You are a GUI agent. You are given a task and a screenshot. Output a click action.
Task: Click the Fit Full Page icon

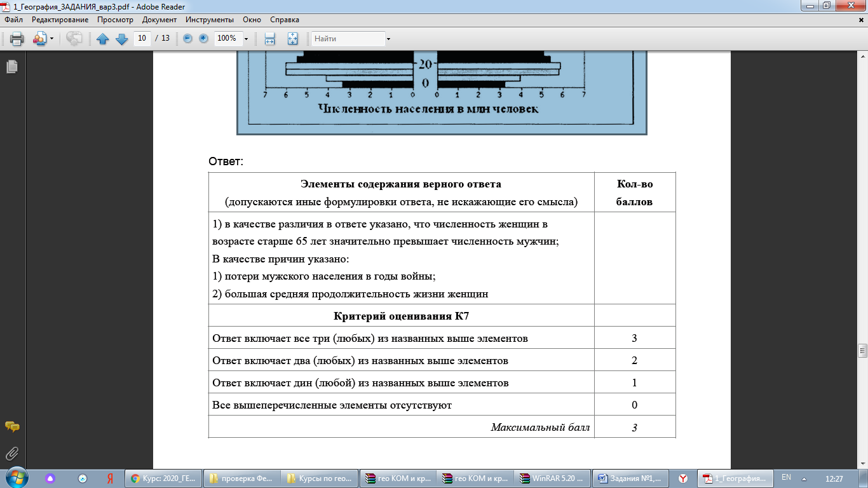click(x=292, y=39)
